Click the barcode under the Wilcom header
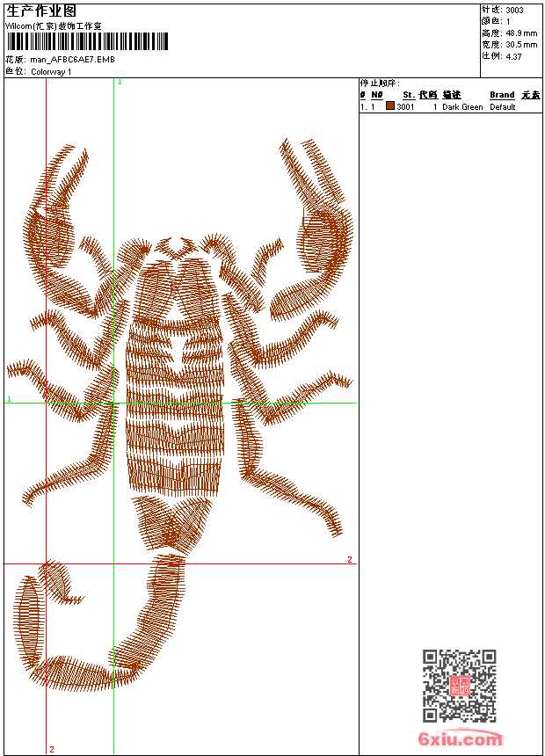This screenshot has width=545, height=756. point(85,41)
